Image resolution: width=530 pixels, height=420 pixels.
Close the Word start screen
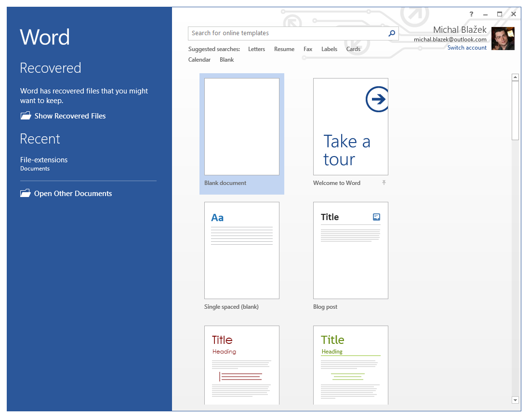point(514,14)
